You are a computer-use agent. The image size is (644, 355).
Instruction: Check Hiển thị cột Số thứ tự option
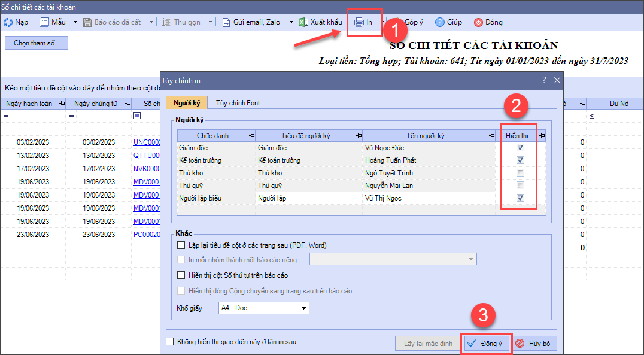tap(181, 275)
